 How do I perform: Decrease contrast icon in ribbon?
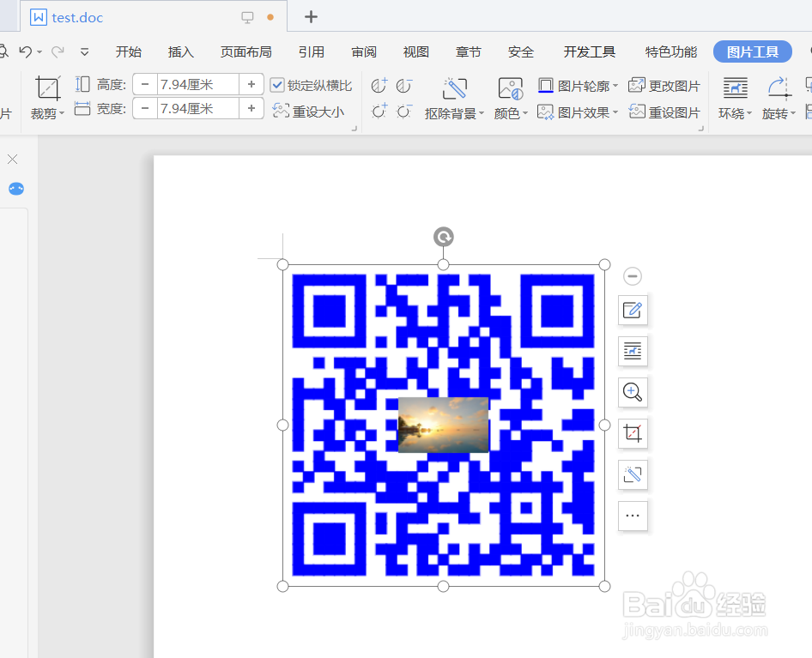pos(404,86)
